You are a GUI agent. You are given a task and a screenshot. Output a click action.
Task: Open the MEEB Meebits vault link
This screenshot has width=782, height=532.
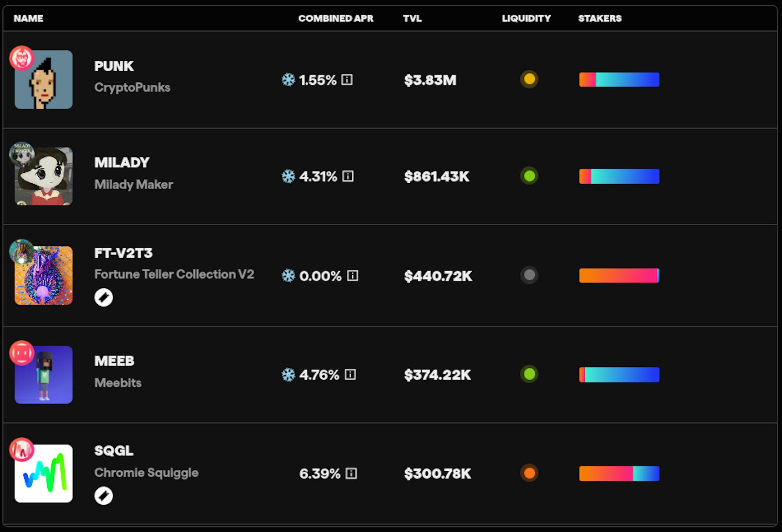[114, 361]
